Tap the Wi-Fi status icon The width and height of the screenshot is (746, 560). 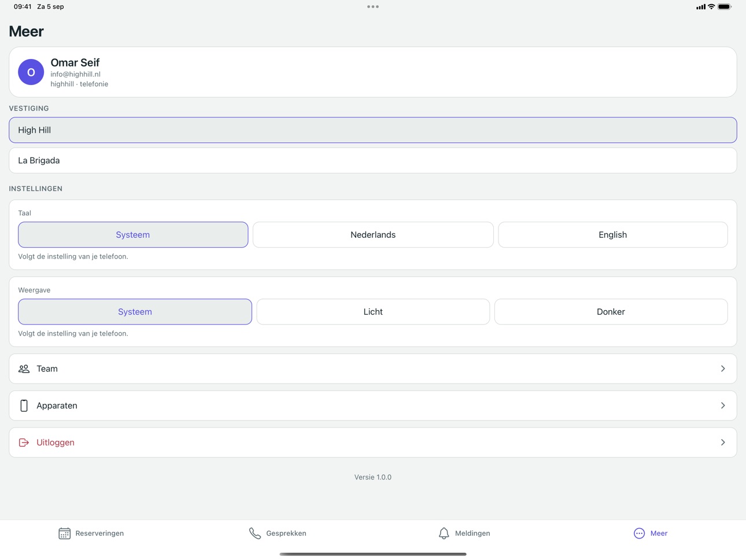tap(711, 7)
